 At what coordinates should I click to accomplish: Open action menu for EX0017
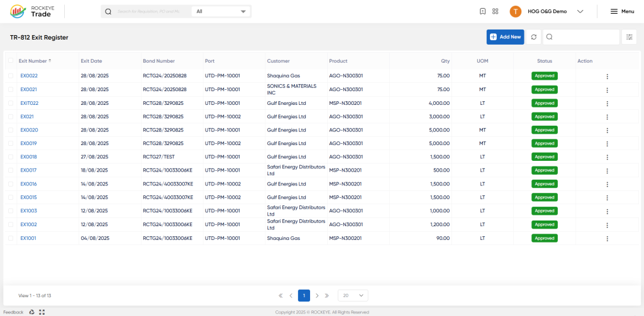[607, 171]
